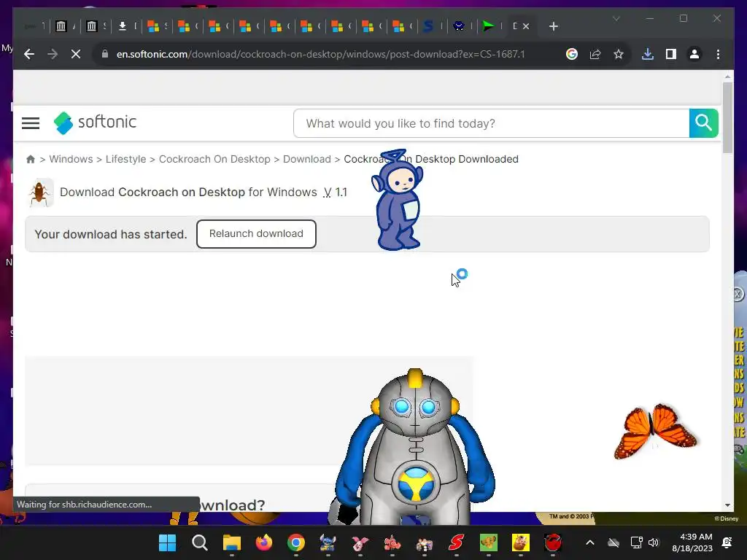The image size is (747, 560).
Task: Switch to the tab with dark blue creature favicon
Action: [x=459, y=26]
